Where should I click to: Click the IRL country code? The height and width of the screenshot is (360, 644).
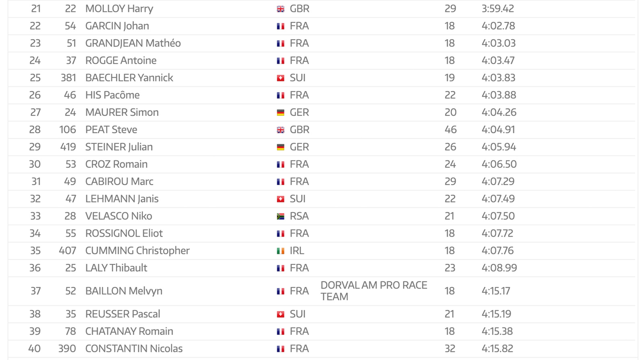pos(297,251)
